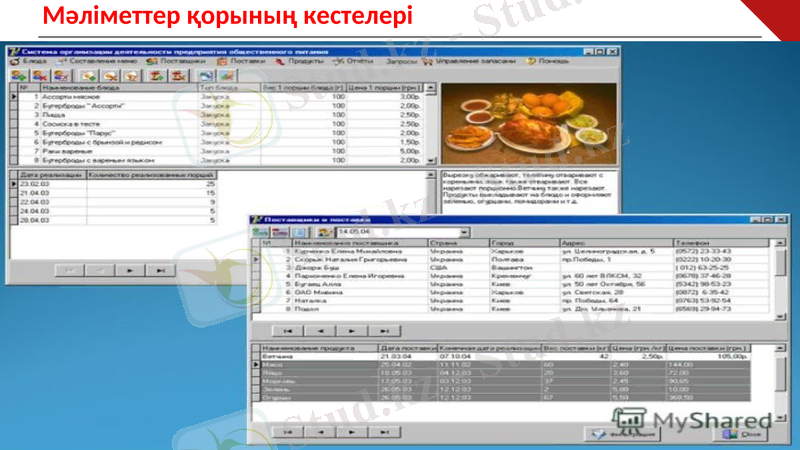This screenshot has width=800, height=450.
Task: Click the "Наименование продукта" column header
Action: click(x=319, y=348)
